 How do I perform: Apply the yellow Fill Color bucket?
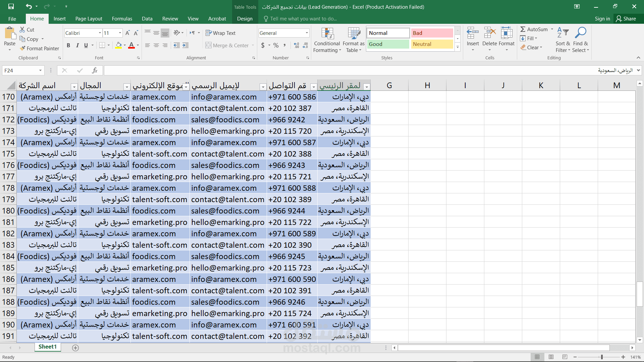pyautogui.click(x=118, y=45)
